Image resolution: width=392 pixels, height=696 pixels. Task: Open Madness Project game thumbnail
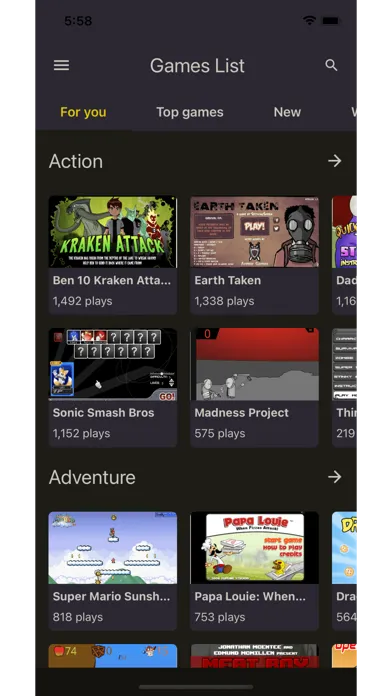[x=254, y=364]
